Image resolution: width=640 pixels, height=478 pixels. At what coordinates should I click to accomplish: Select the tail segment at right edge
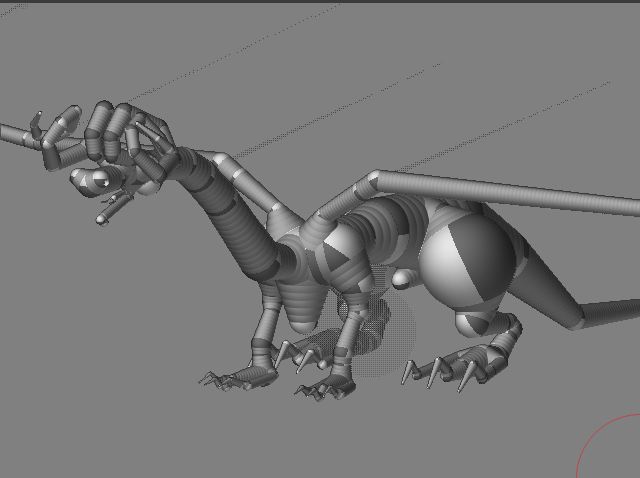pyautogui.click(x=609, y=312)
